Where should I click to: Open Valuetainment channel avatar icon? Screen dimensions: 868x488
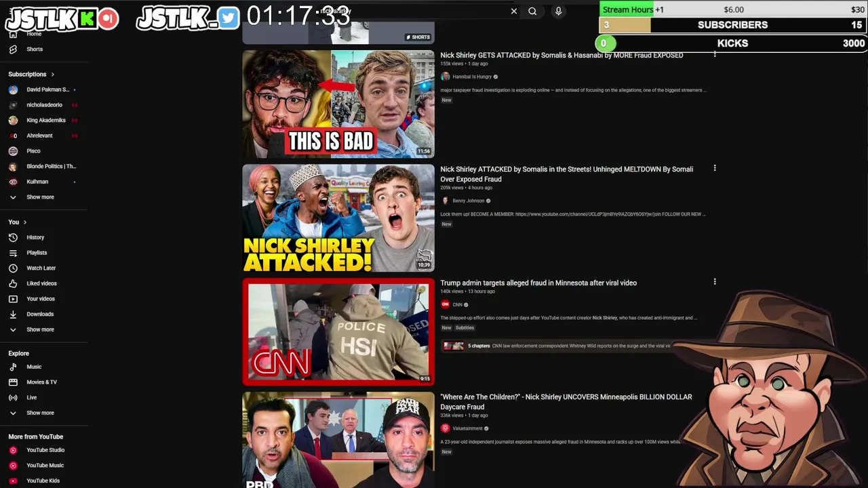pos(445,428)
